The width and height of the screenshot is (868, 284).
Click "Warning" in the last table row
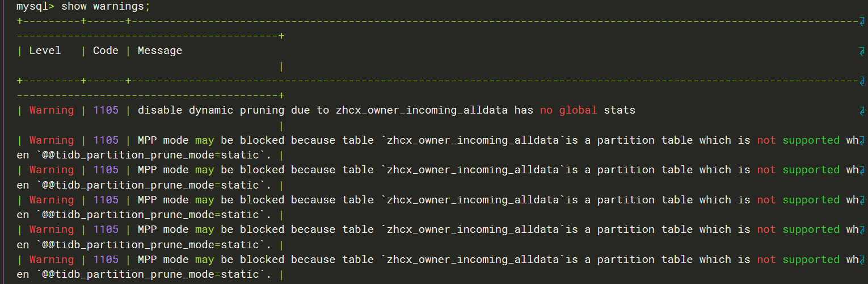tap(51, 260)
